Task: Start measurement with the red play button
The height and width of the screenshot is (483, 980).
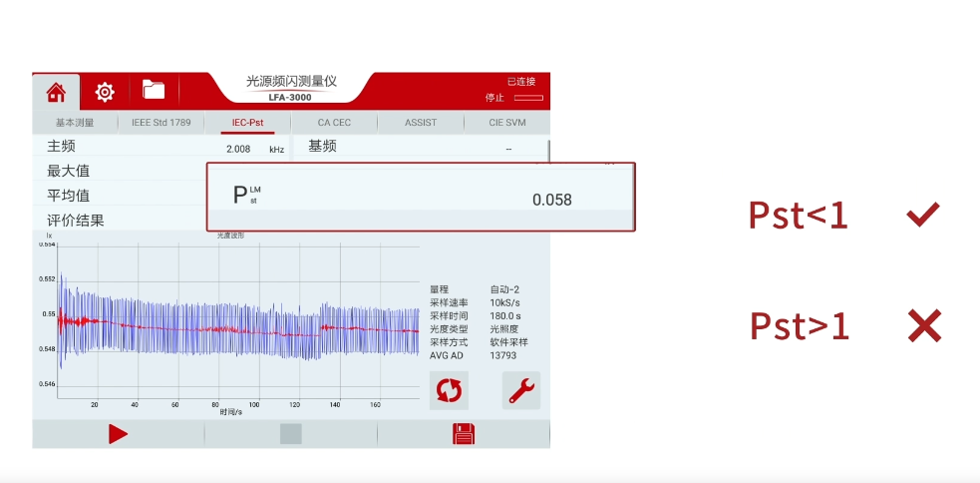Action: point(118,434)
